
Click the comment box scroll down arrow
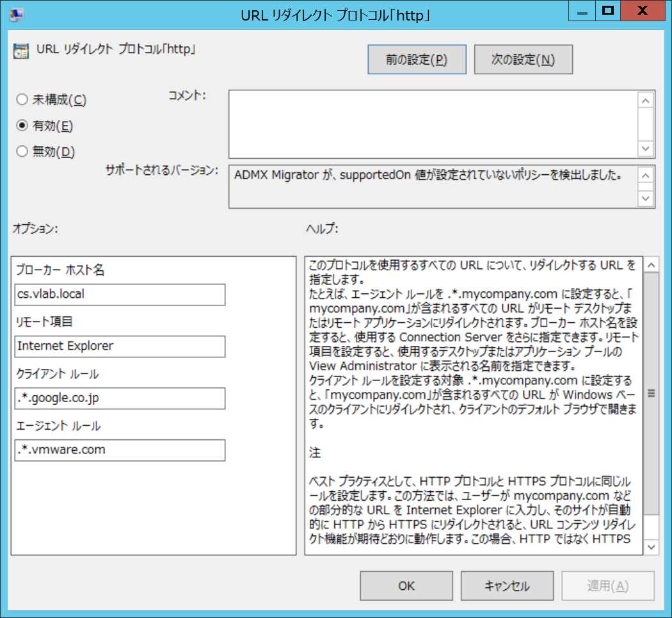pos(646,149)
